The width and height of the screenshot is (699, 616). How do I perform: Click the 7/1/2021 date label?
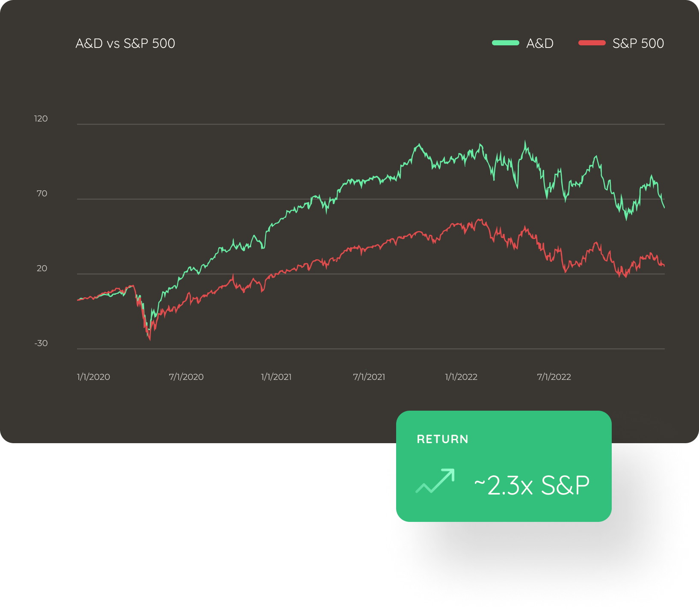[x=369, y=377]
